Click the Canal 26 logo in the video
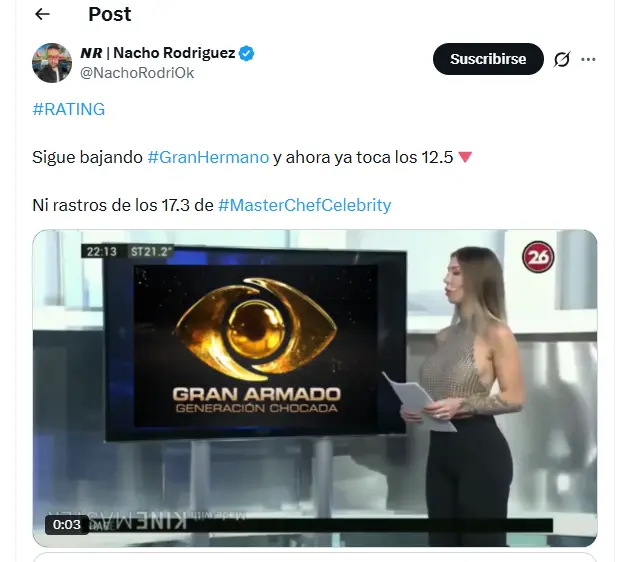This screenshot has height=562, width=623. tap(538, 257)
